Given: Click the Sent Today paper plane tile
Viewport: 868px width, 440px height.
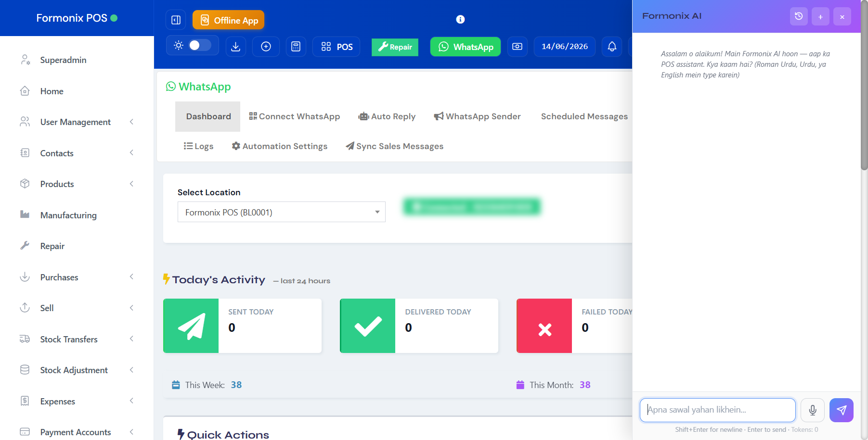Looking at the screenshot, I should [191, 326].
